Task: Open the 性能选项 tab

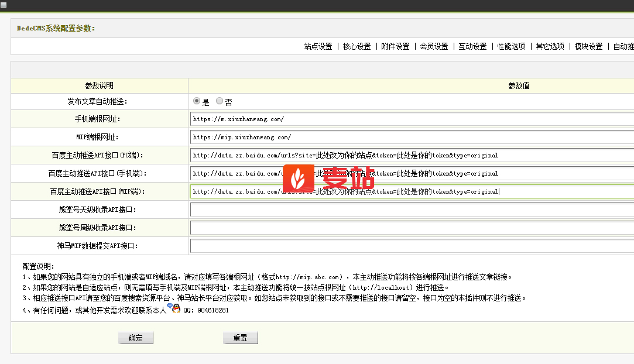Action: [x=511, y=47]
